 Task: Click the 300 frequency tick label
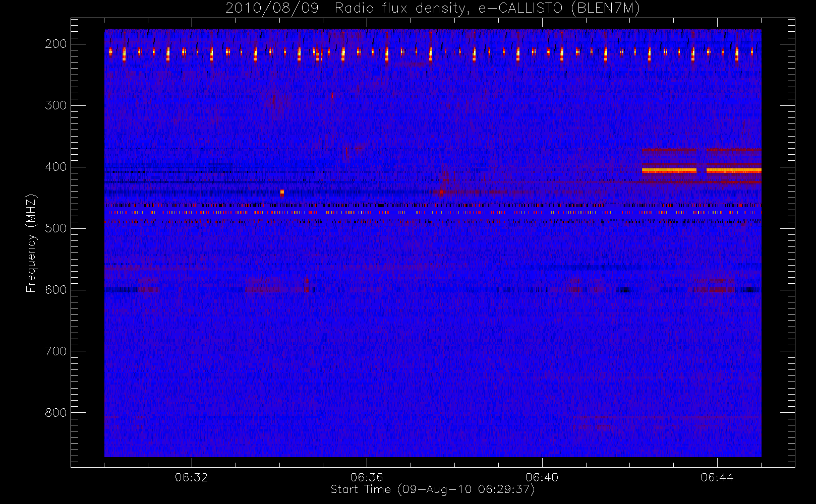coord(56,105)
